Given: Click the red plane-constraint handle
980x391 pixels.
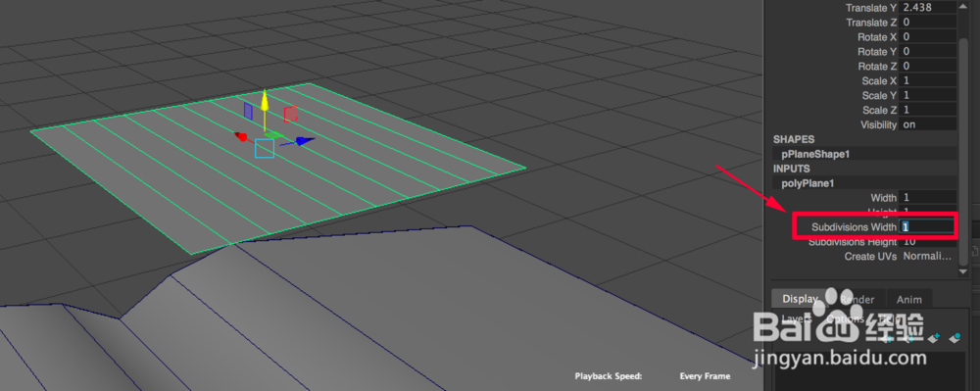Looking at the screenshot, I should click(x=290, y=115).
